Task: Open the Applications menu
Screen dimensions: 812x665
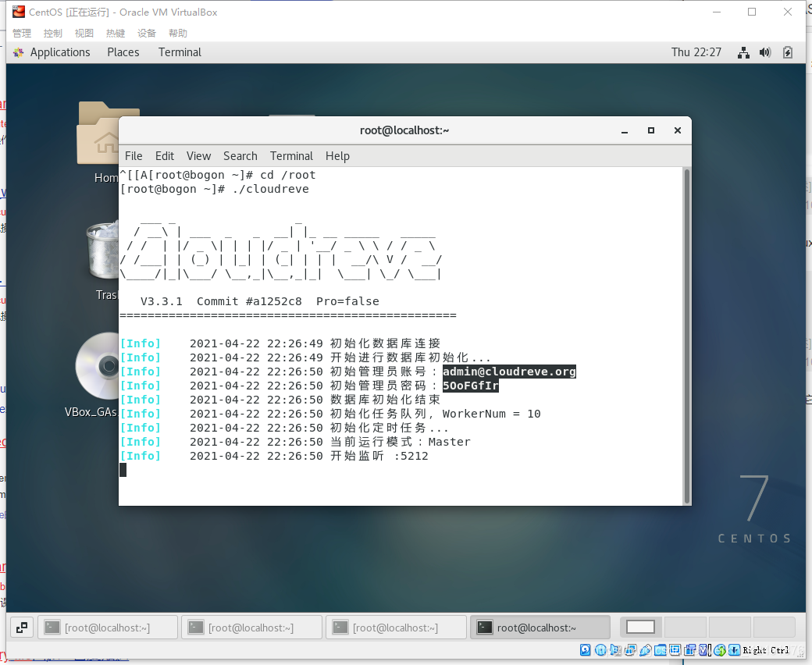Action: click(60, 52)
